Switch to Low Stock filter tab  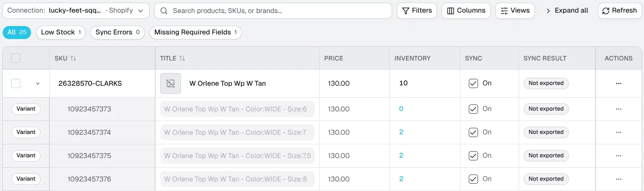(61, 33)
